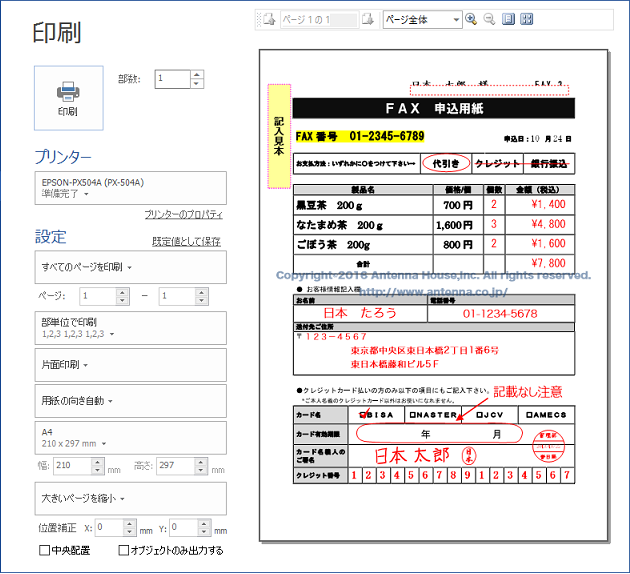Increase the start page number
This screenshot has width=630, height=574.
(123, 292)
